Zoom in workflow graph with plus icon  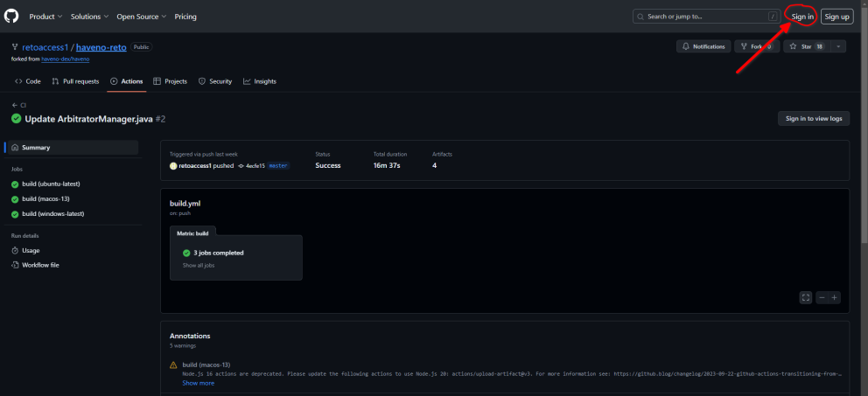(834, 297)
